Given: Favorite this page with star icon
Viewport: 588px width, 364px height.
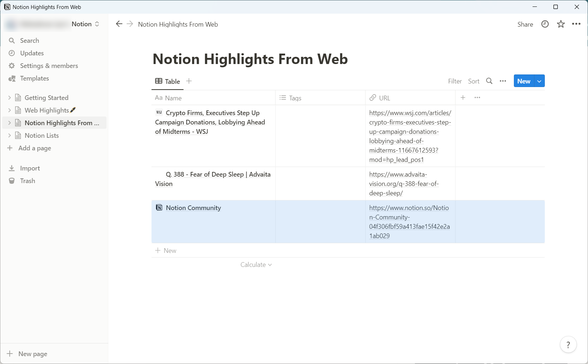Looking at the screenshot, I should tap(561, 24).
